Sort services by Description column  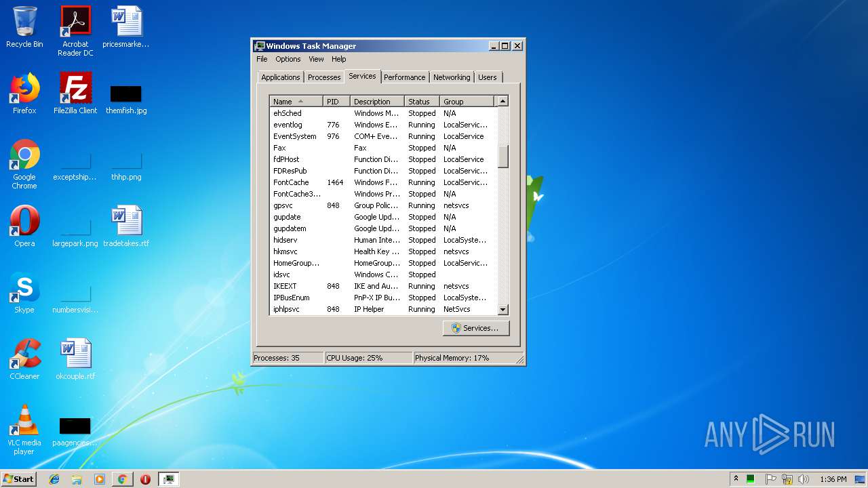[378, 102]
